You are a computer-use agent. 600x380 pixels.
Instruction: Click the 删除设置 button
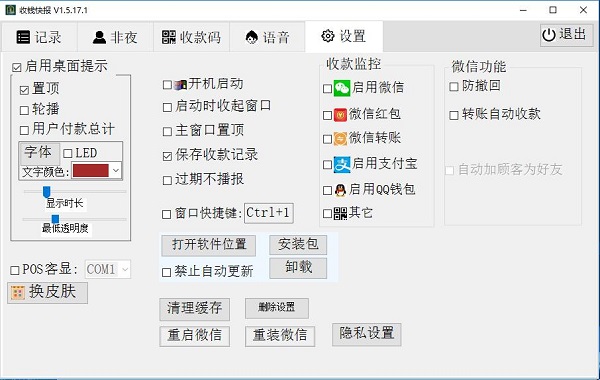coord(277,308)
